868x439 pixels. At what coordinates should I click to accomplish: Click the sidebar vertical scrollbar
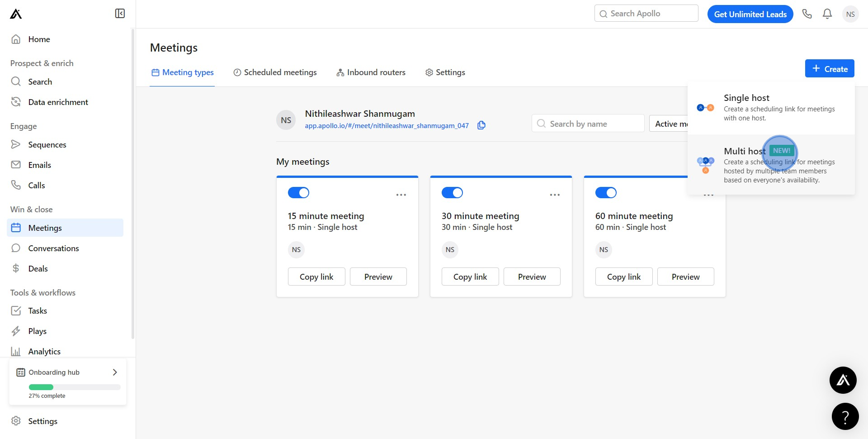(133, 183)
